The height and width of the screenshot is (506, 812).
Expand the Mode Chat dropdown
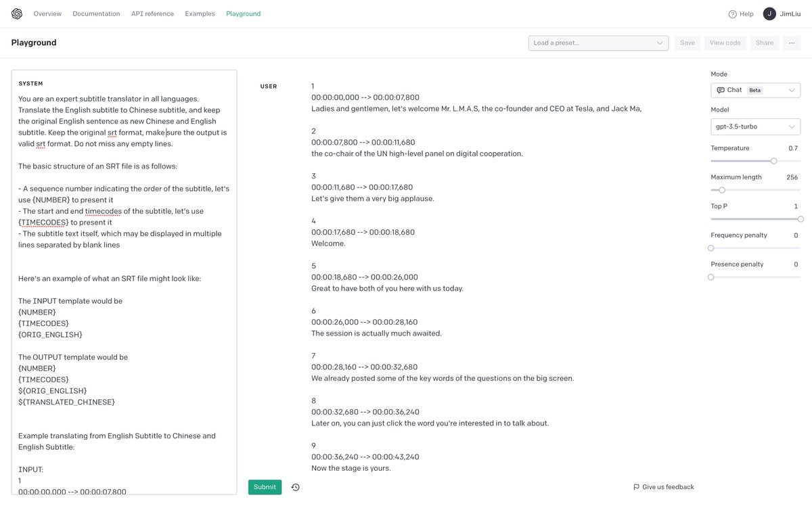click(756, 90)
